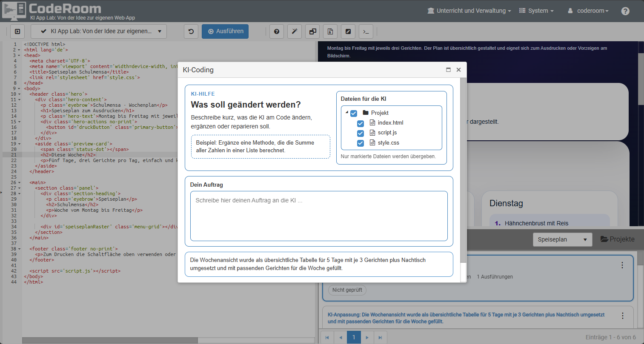Go to last page in pagination
The height and width of the screenshot is (344, 644).
click(381, 338)
